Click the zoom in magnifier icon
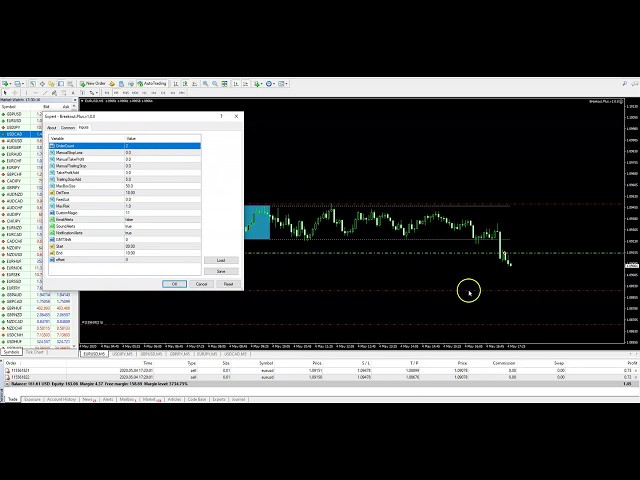 click(x=206, y=83)
